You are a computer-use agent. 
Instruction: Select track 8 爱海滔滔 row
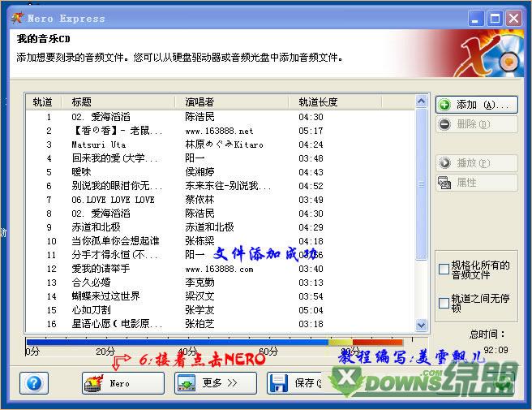coord(220,214)
